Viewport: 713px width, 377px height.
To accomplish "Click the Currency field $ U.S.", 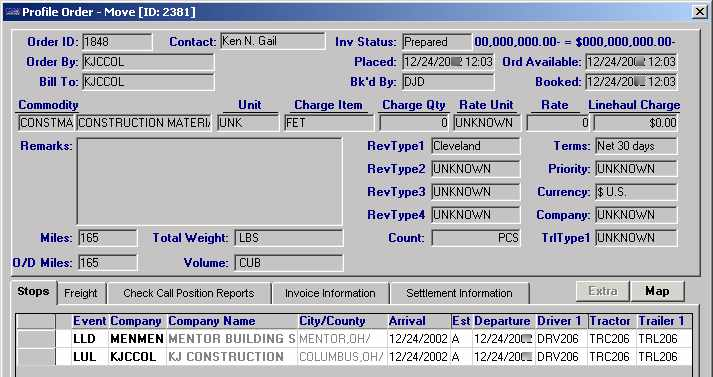I will (636, 192).
